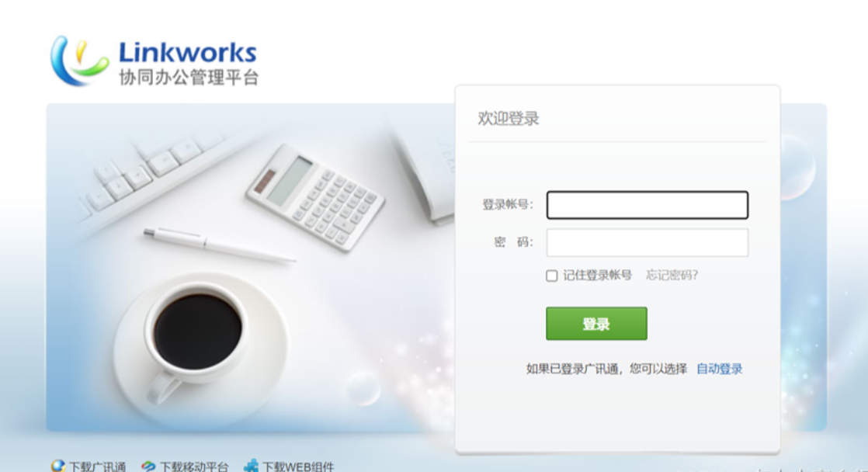Screen dimensions: 868x472
Task: Tick the 记住登录帐号 checkbox
Action: 551,276
